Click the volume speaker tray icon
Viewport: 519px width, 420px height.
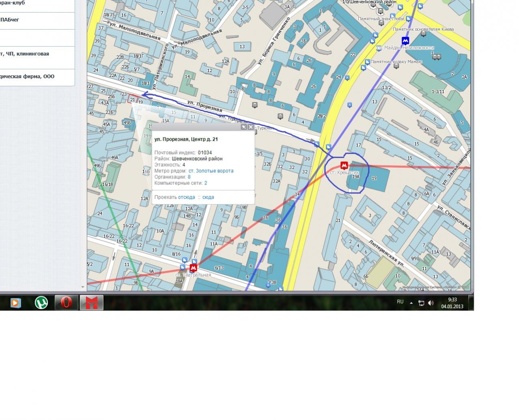tap(431, 303)
